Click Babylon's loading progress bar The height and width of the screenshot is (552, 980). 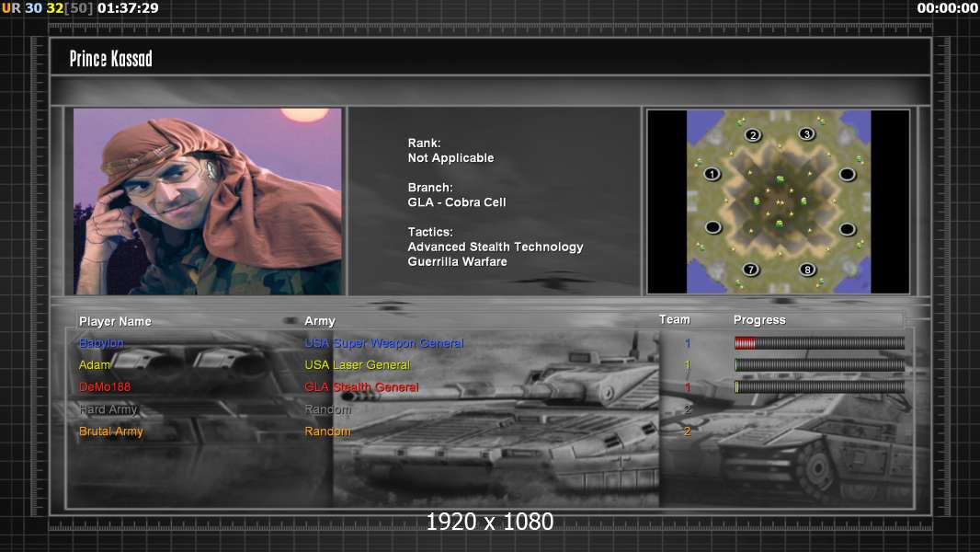click(x=819, y=342)
